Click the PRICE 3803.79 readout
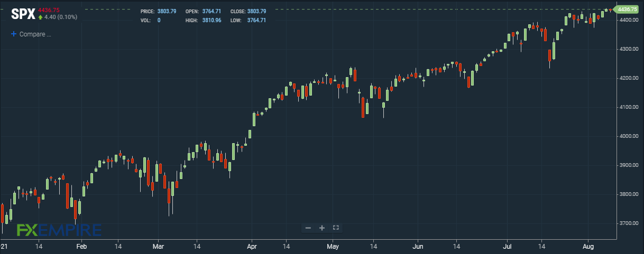The width and height of the screenshot is (644, 254). click(x=158, y=11)
